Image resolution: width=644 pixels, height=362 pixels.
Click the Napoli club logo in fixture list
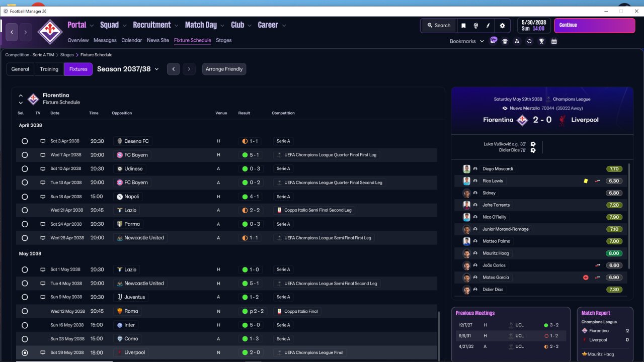[120, 197]
